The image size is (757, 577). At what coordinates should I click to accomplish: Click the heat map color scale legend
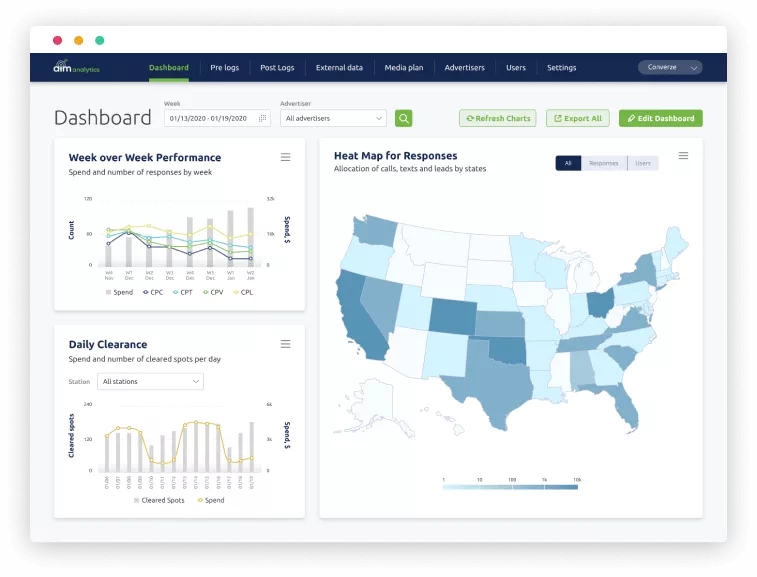coord(510,484)
